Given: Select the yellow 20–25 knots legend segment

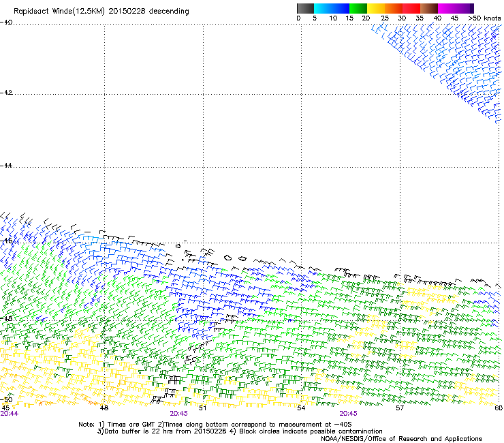Looking at the screenshot, I should [376, 8].
